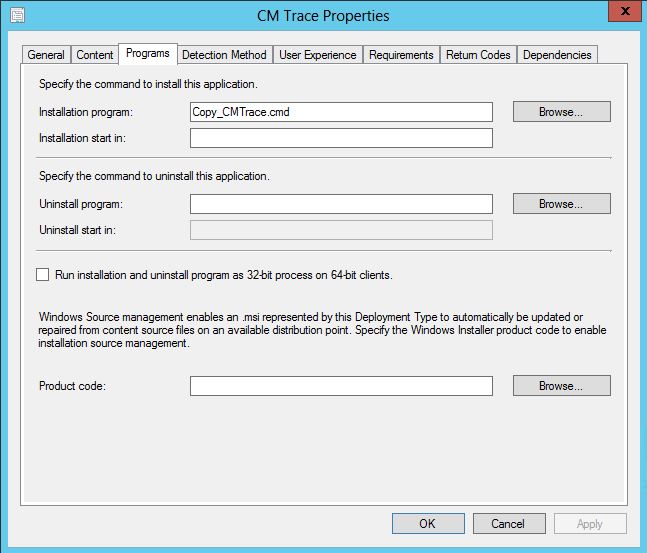This screenshot has width=647, height=553.
Task: View the Dependencies tab
Action: click(557, 55)
